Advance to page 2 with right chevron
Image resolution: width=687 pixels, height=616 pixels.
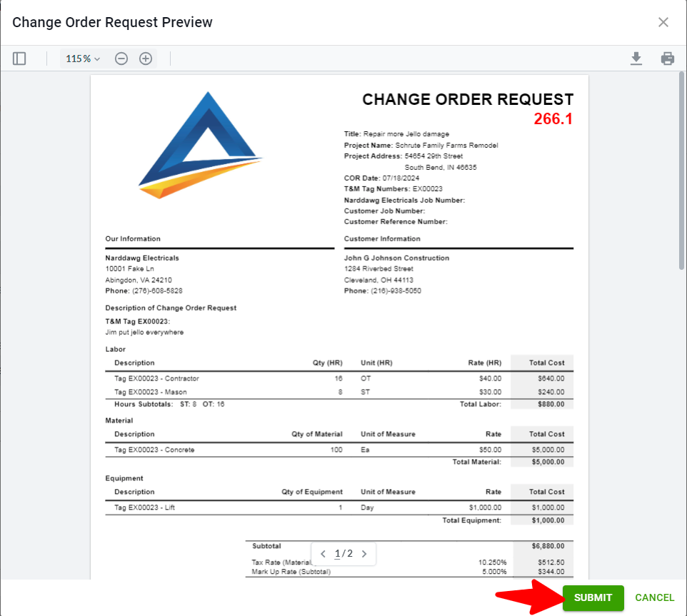click(364, 553)
